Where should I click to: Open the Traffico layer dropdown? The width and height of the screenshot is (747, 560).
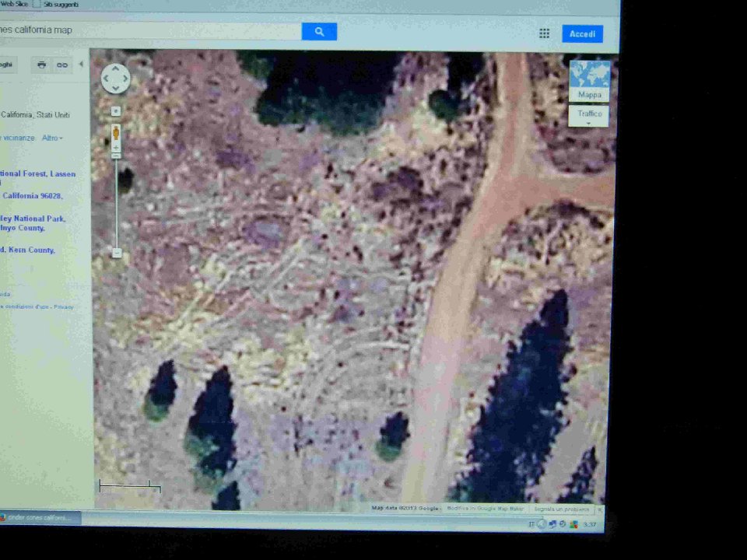[589, 116]
